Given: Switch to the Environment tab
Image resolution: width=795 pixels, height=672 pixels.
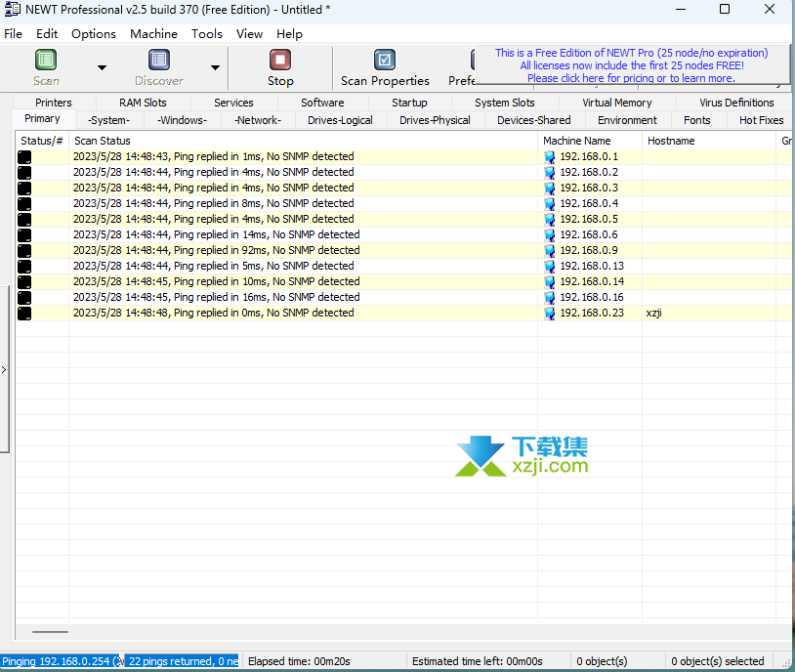Looking at the screenshot, I should coord(627,120).
